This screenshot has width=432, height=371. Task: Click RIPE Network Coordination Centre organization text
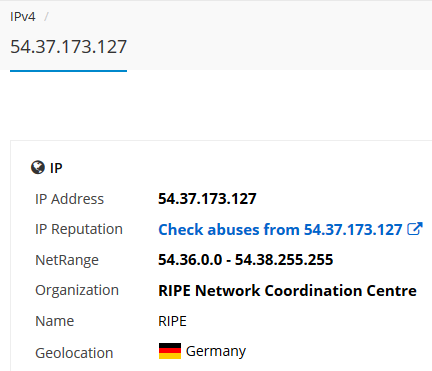coord(287,290)
